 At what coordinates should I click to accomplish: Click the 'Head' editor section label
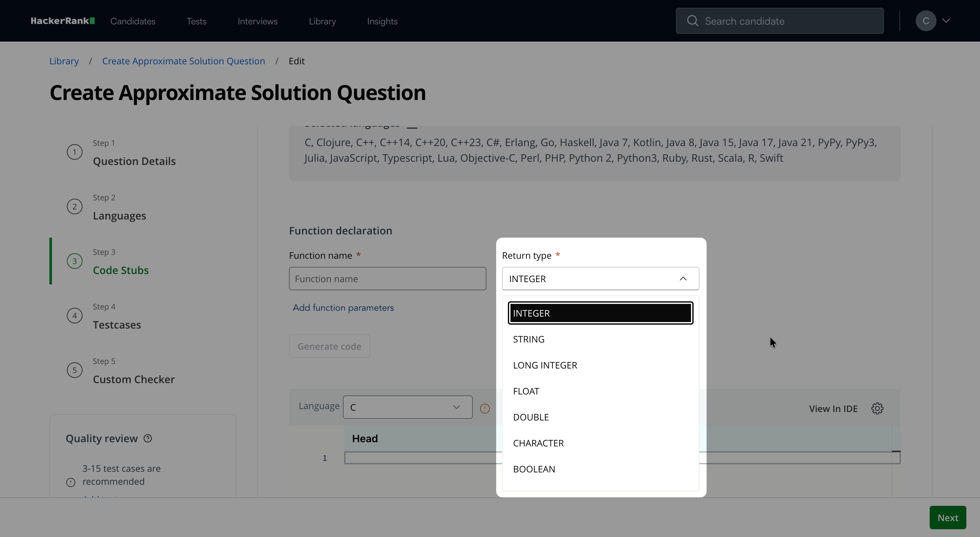pyautogui.click(x=365, y=439)
